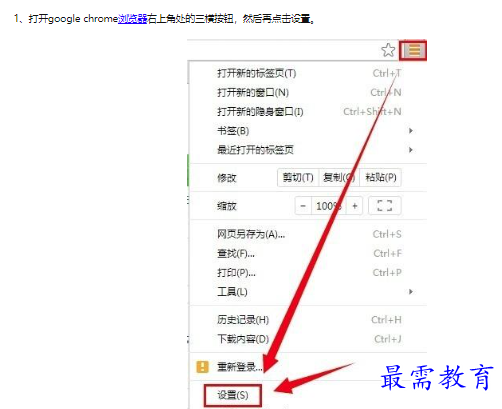This screenshot has width=502, height=409.
Task: Open the Chrome three-line menu button
Action: click(413, 50)
